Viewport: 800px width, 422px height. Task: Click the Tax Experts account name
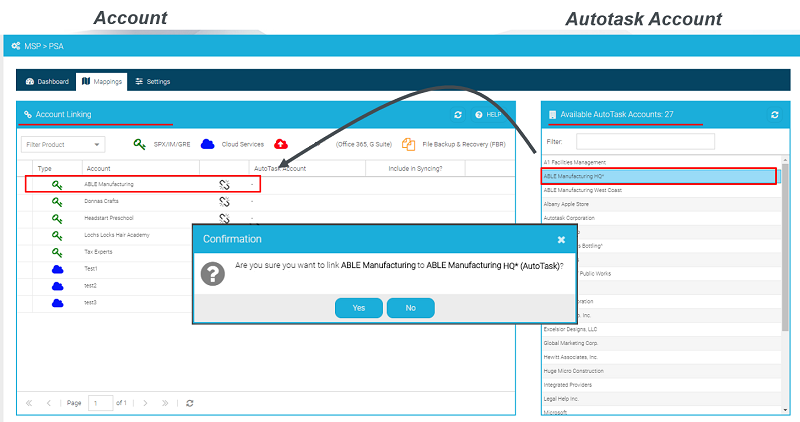pyautogui.click(x=98, y=252)
